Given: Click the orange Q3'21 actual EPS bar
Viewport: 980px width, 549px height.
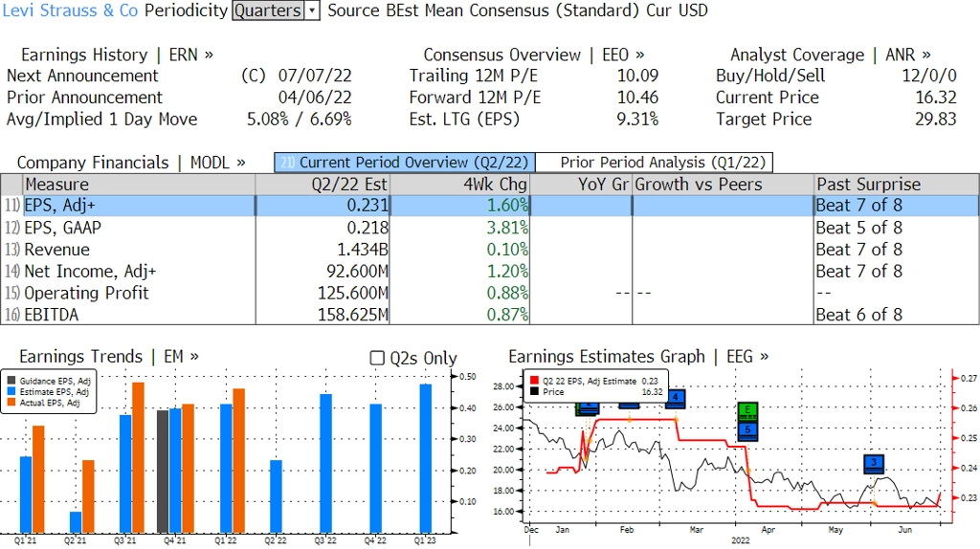Looking at the screenshot, I should [138, 457].
